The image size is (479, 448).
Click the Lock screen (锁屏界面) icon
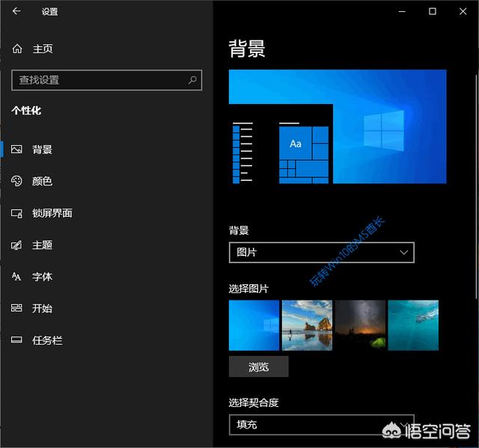tap(16, 213)
